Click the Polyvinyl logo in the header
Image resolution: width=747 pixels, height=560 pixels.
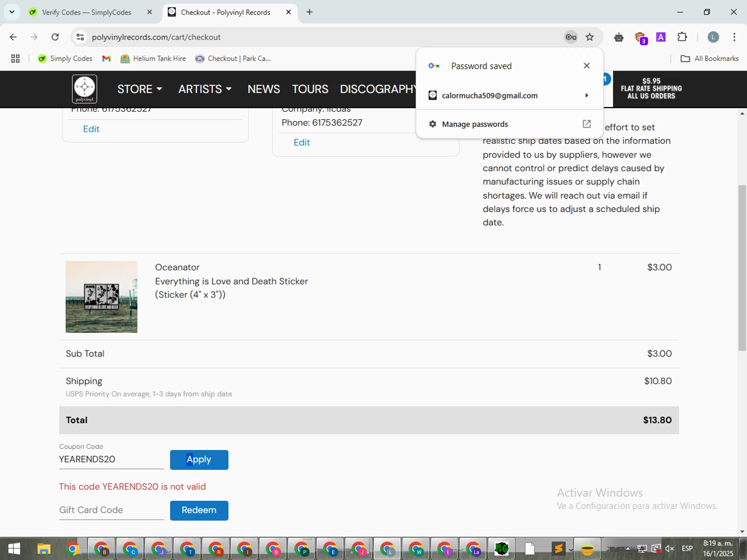[84, 89]
